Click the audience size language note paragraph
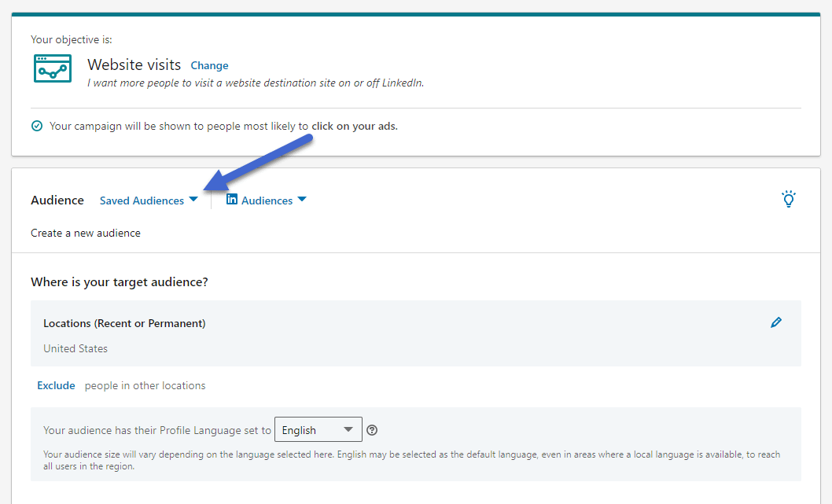Screen dimensions: 832x504 (x=412, y=461)
